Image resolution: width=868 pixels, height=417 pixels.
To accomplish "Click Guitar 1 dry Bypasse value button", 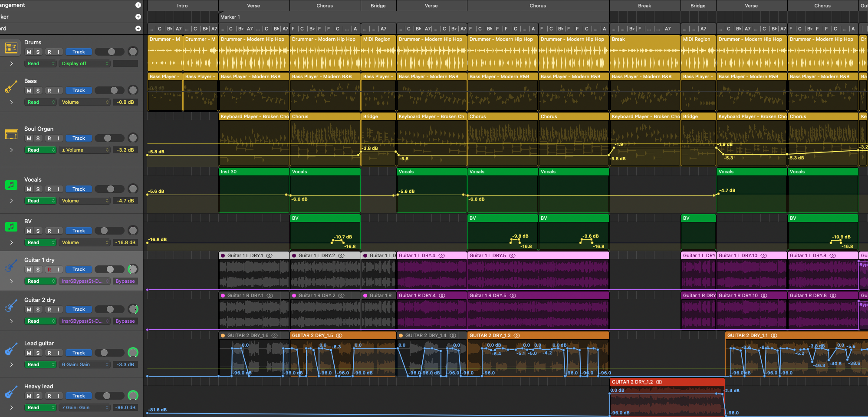I will point(125,281).
